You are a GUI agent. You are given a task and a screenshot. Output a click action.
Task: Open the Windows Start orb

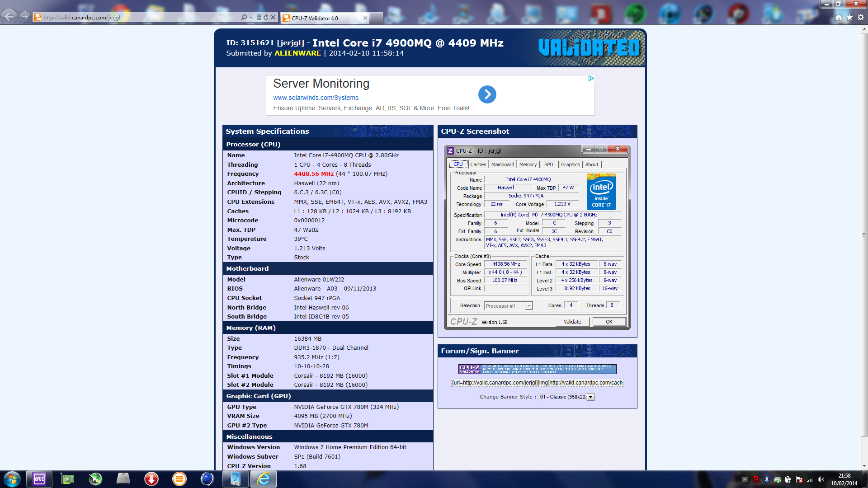click(12, 479)
